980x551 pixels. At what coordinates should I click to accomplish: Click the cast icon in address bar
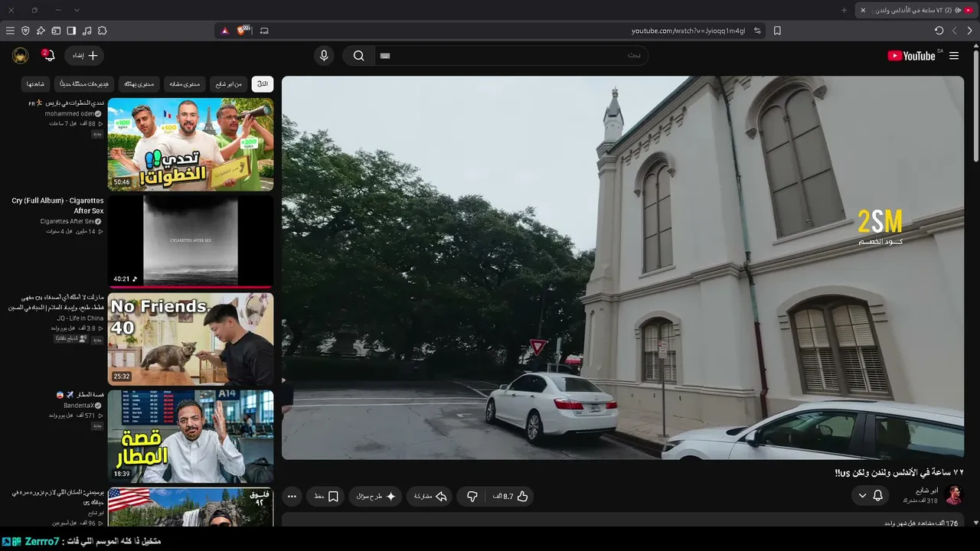pos(264,31)
